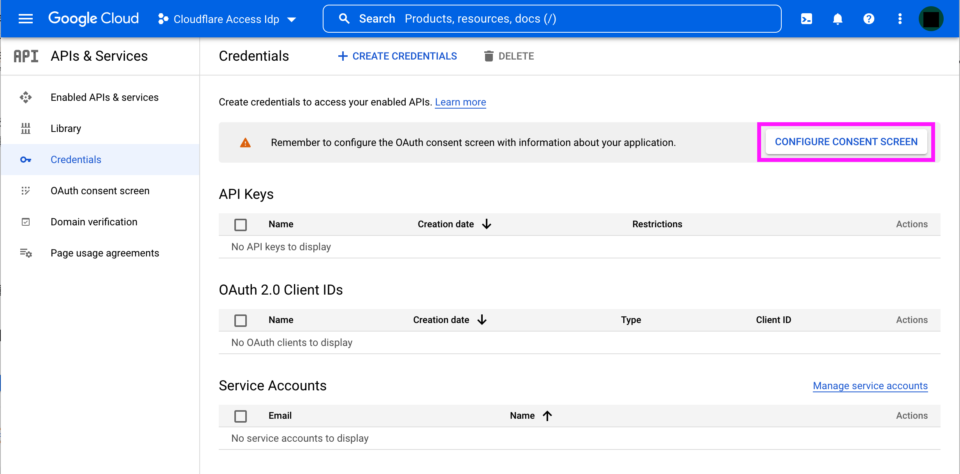Click the Credentials page heading
Viewport: 960px width, 474px height.
(253, 56)
